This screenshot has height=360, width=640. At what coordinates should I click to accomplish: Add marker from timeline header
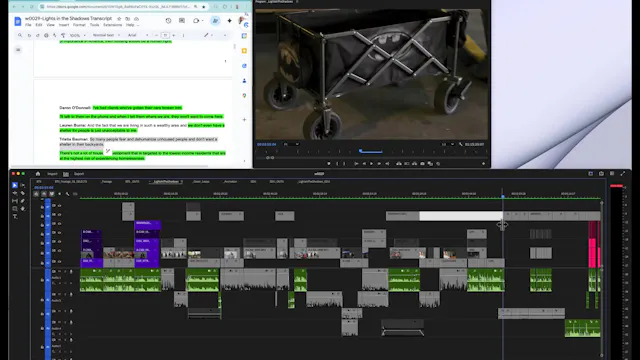point(60,194)
